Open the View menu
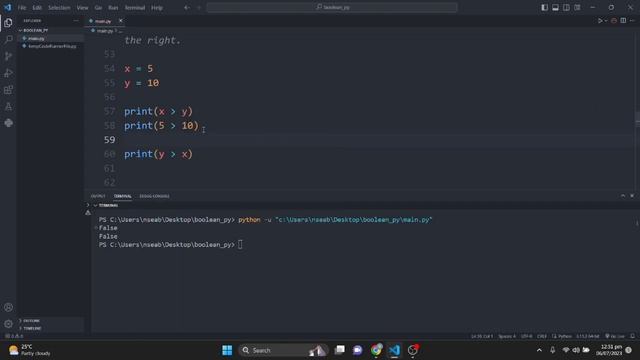Screen dimensions: 640x360 point(82,7)
